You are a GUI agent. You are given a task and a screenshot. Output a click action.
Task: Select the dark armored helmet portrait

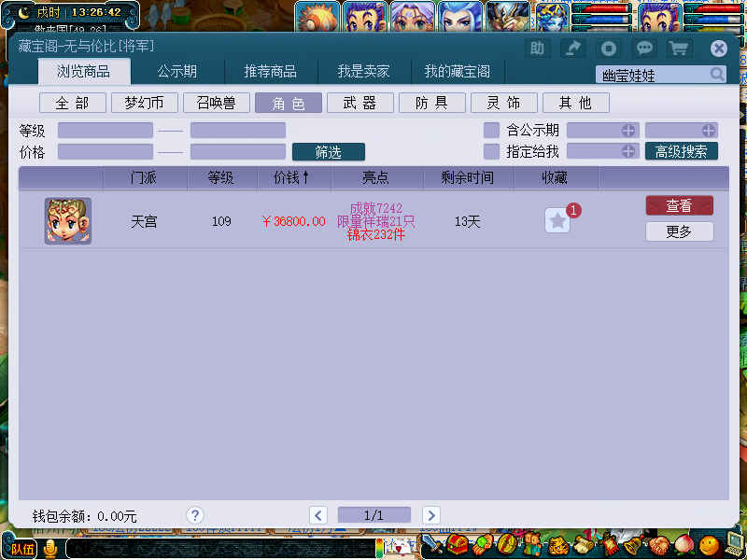[508, 17]
